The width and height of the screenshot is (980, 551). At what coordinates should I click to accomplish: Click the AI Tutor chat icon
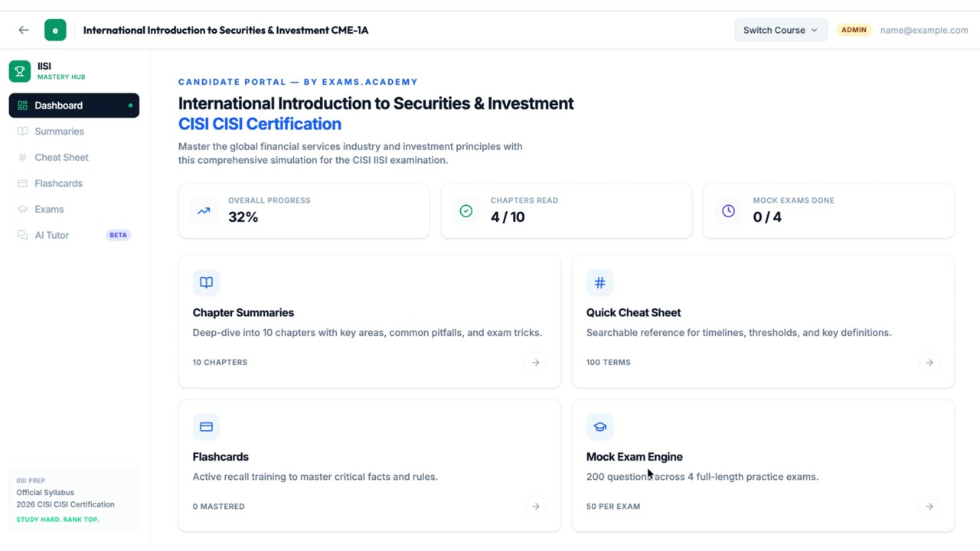click(x=22, y=236)
